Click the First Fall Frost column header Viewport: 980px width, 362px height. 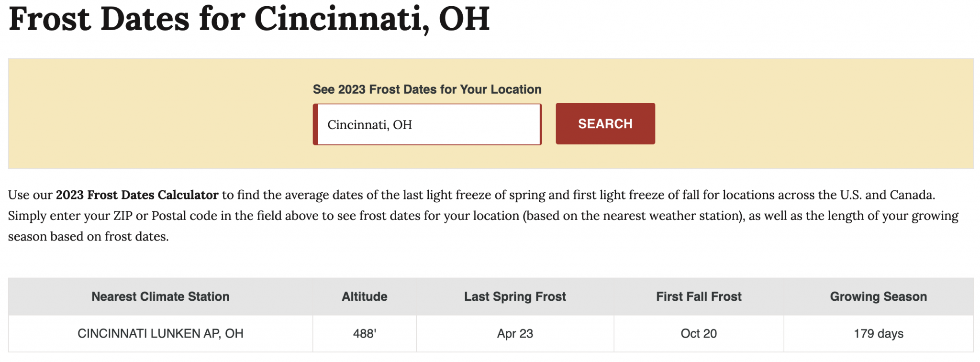(698, 296)
